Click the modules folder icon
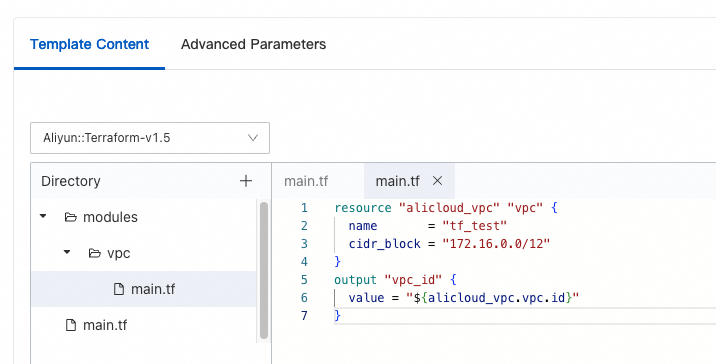The image size is (716, 364). (70, 217)
